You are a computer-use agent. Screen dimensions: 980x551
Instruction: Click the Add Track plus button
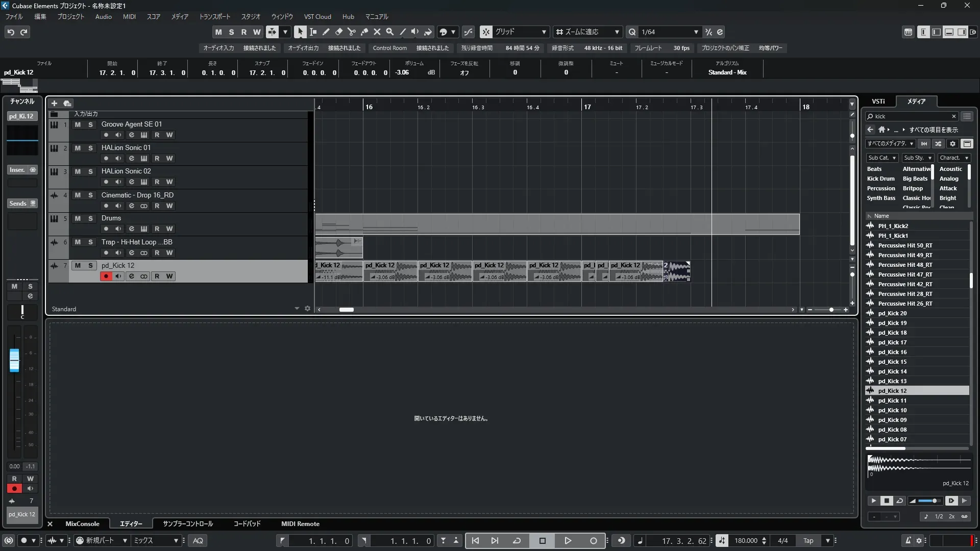click(x=54, y=103)
